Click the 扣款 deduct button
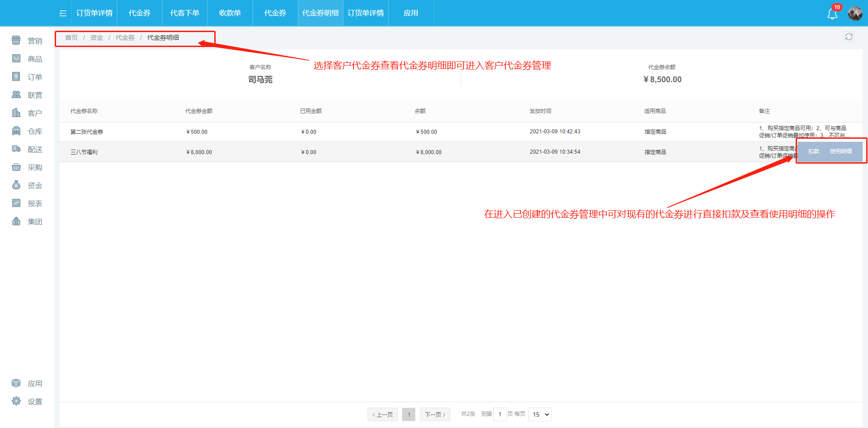The image size is (868, 428). click(x=813, y=151)
